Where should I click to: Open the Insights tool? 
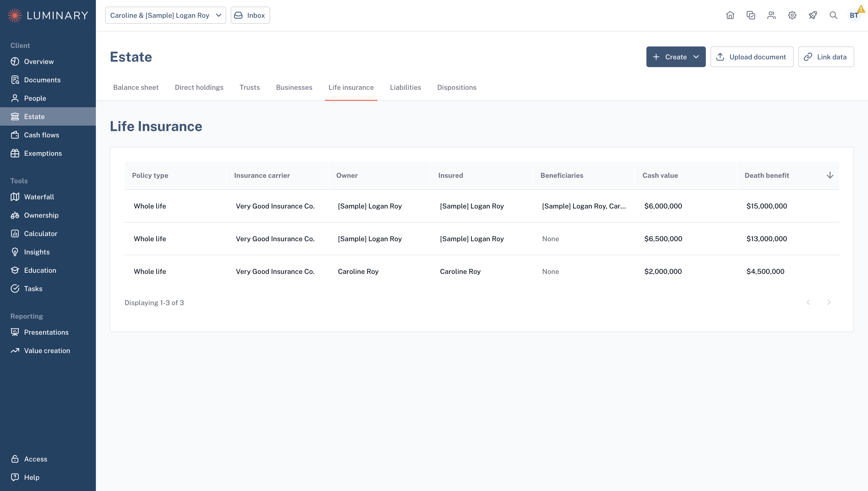tap(48, 252)
